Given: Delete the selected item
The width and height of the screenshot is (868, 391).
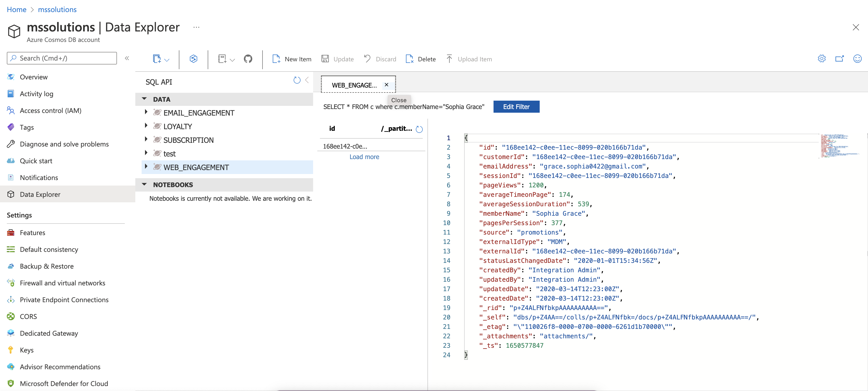Looking at the screenshot, I should point(421,59).
